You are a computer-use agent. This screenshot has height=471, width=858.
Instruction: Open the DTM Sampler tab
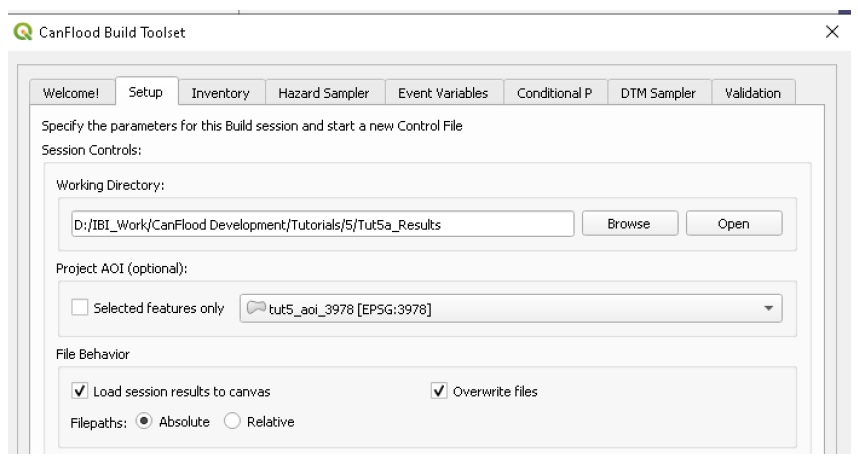coord(658,93)
